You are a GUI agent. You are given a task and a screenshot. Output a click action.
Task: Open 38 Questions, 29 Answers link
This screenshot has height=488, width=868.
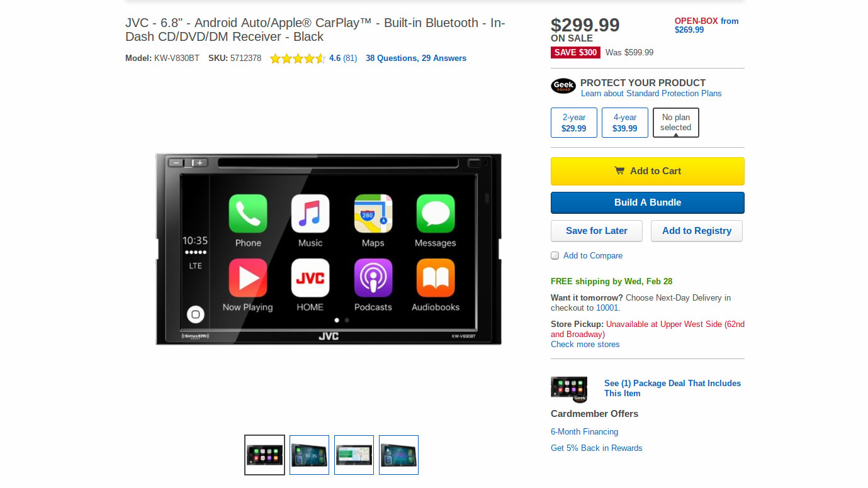point(416,58)
